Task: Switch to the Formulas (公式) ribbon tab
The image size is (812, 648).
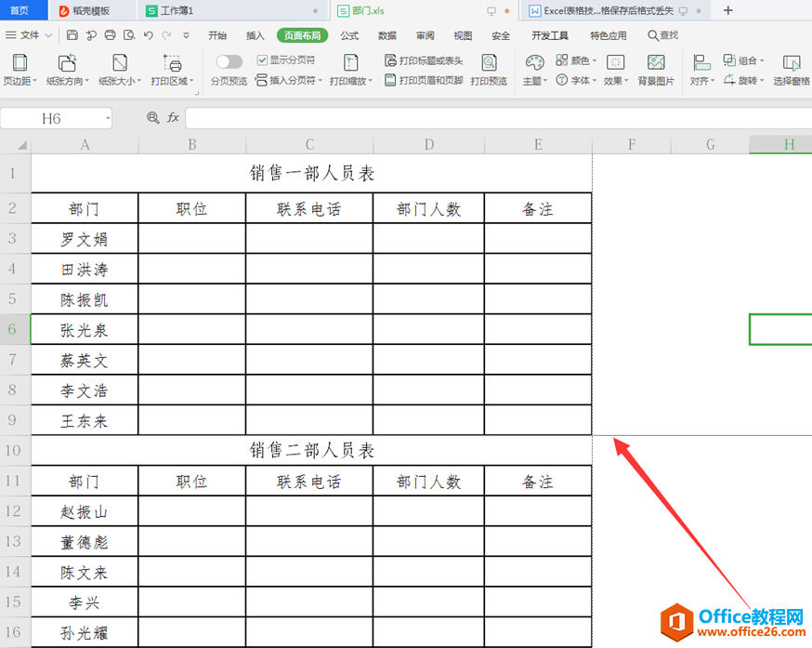Action: [x=349, y=35]
